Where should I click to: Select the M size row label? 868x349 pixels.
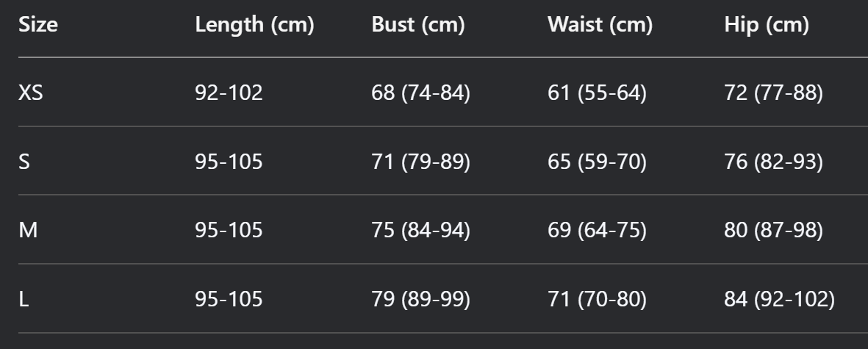click(x=28, y=229)
